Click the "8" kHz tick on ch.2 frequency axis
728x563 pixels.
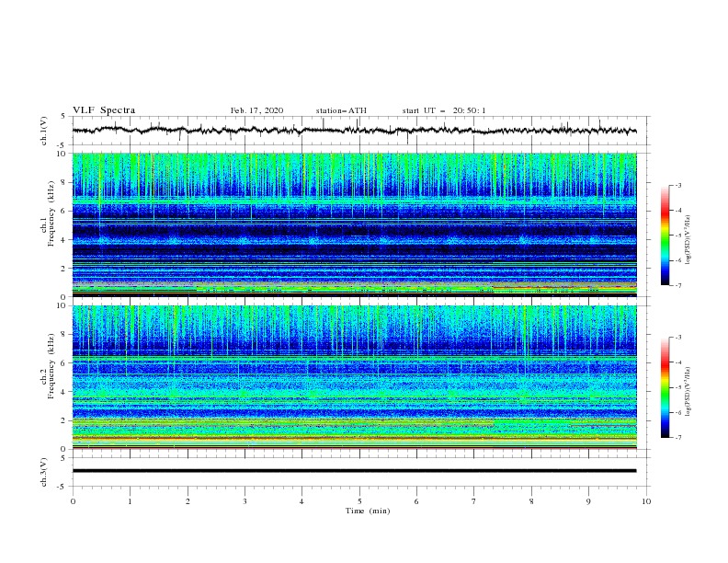pos(65,335)
